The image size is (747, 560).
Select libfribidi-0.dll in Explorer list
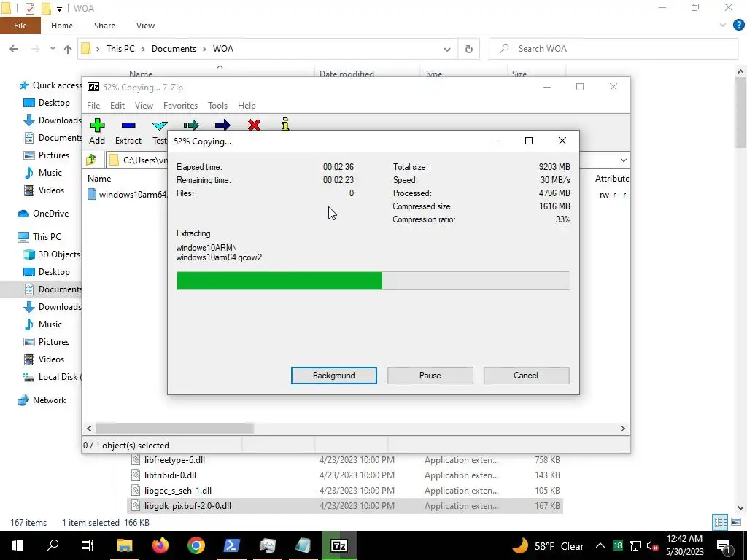tap(170, 475)
